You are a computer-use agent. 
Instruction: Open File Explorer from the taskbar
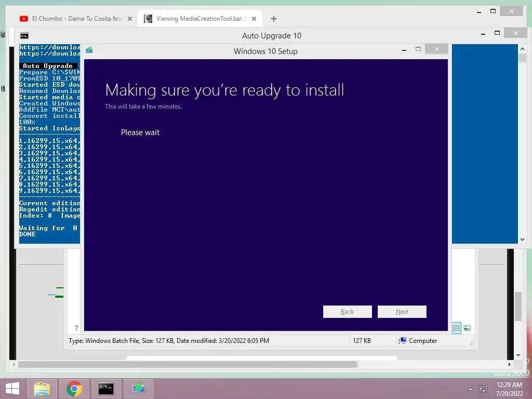coord(42,389)
